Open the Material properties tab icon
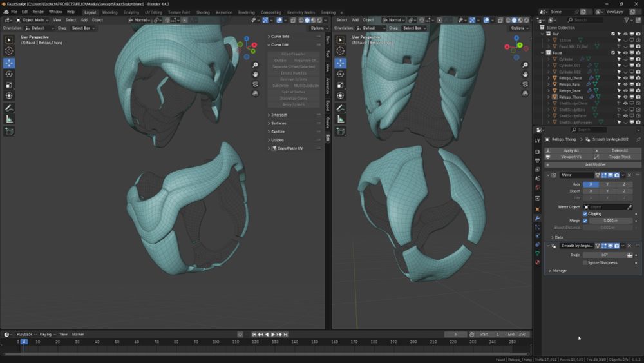Image resolution: width=644 pixels, height=363 pixels. [537, 262]
